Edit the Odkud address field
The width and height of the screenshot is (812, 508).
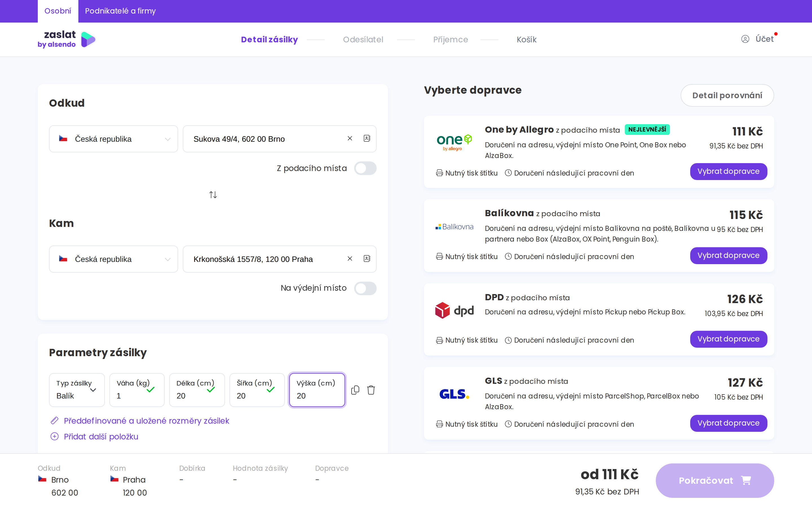click(279, 139)
